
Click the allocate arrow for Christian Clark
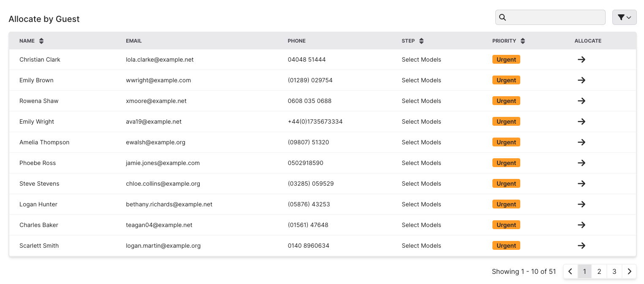[x=582, y=60]
